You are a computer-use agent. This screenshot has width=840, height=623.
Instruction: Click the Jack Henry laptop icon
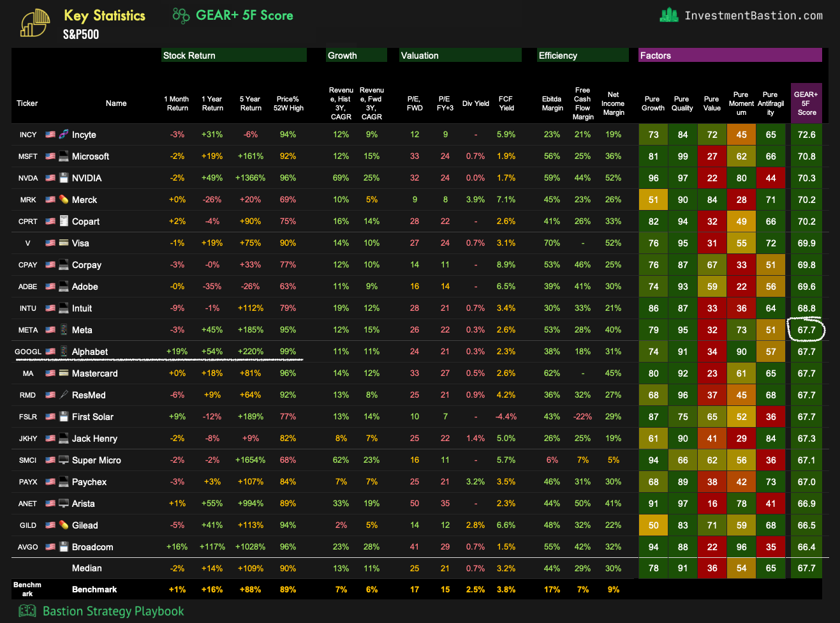(x=64, y=439)
